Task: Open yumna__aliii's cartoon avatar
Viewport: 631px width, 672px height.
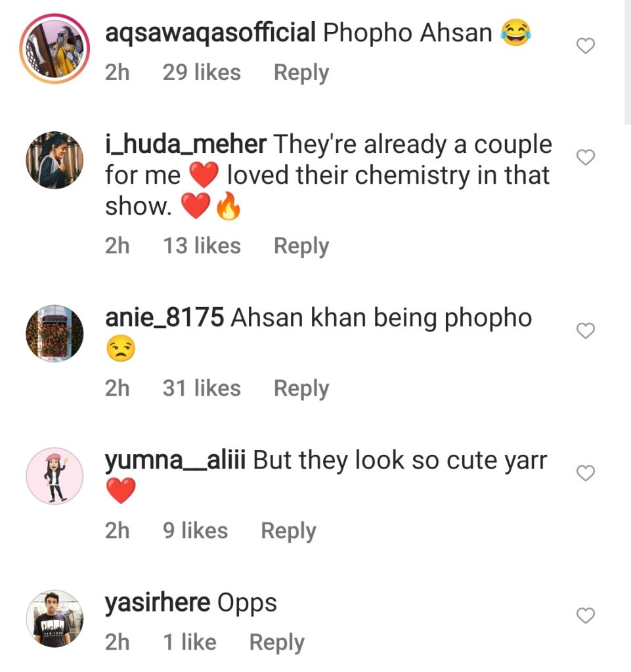Action: coord(54,476)
